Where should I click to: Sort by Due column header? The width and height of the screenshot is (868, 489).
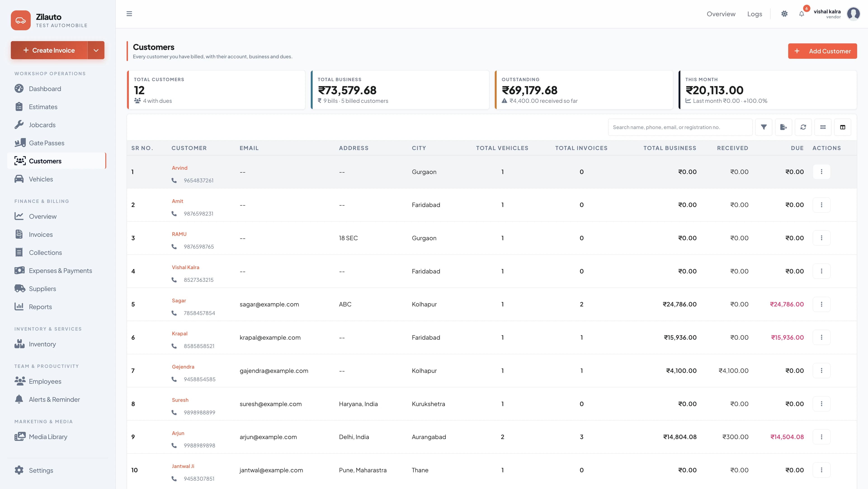pos(797,148)
